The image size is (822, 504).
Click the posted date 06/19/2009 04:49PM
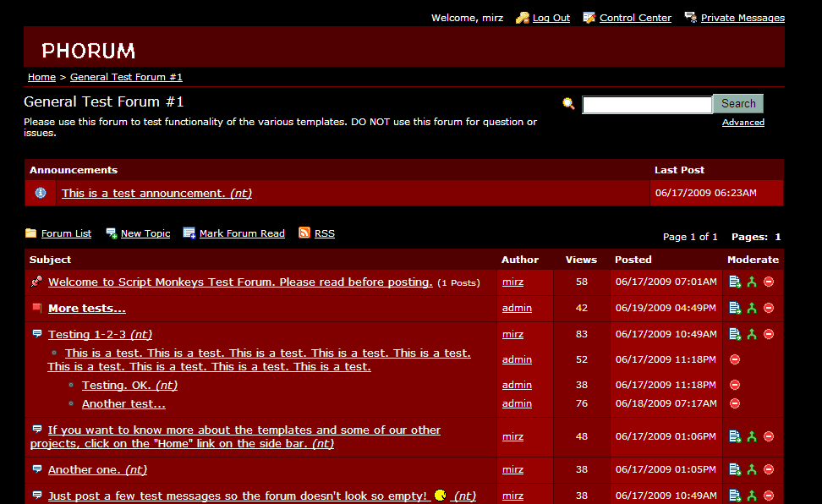pyautogui.click(x=666, y=308)
